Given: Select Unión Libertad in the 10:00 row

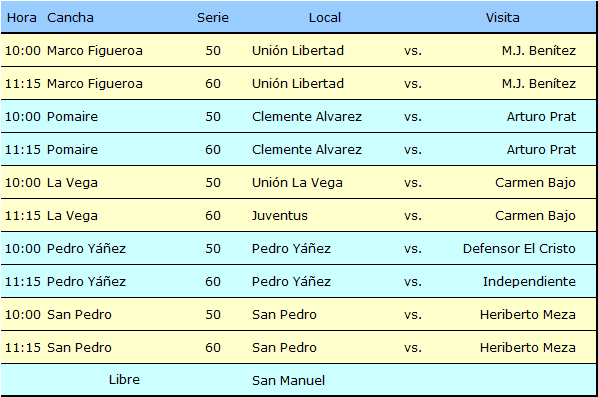Looking at the screenshot, I should (x=298, y=50).
